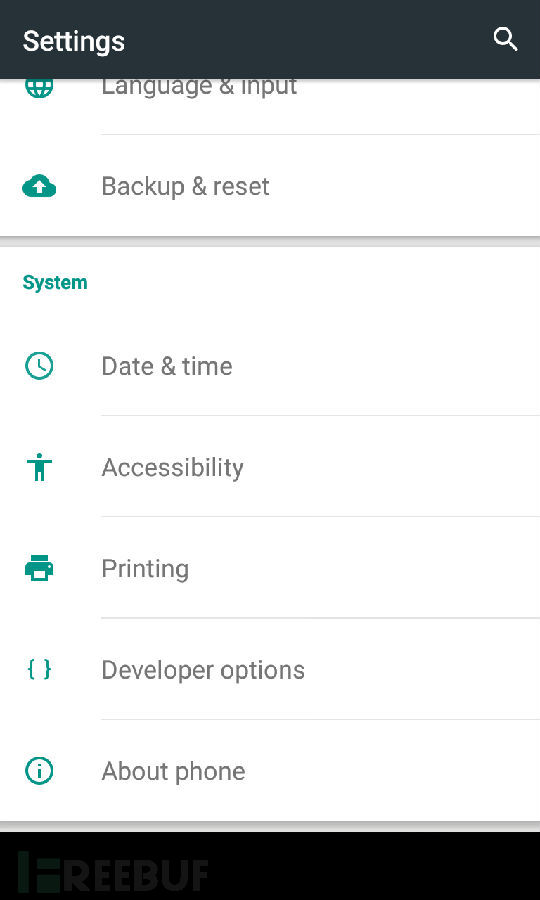This screenshot has width=540, height=900.
Task: Open Developer options
Action: [x=270, y=669]
